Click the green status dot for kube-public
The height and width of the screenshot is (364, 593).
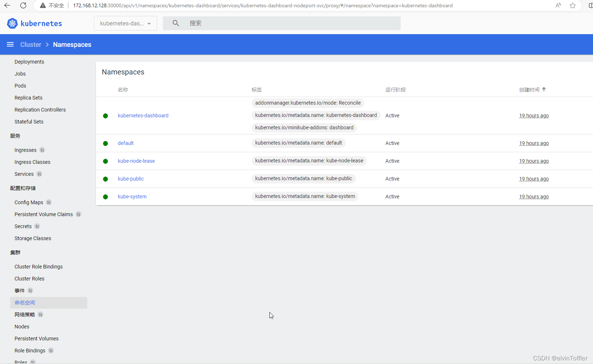[105, 179]
